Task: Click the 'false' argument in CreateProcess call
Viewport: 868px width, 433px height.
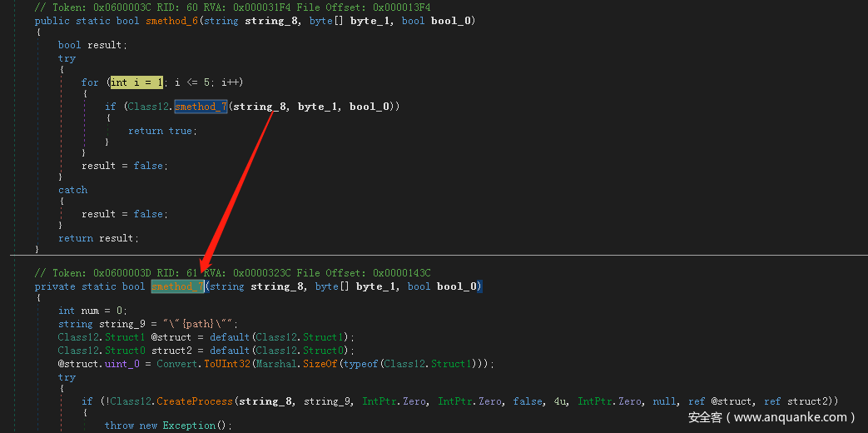Action: (528, 401)
